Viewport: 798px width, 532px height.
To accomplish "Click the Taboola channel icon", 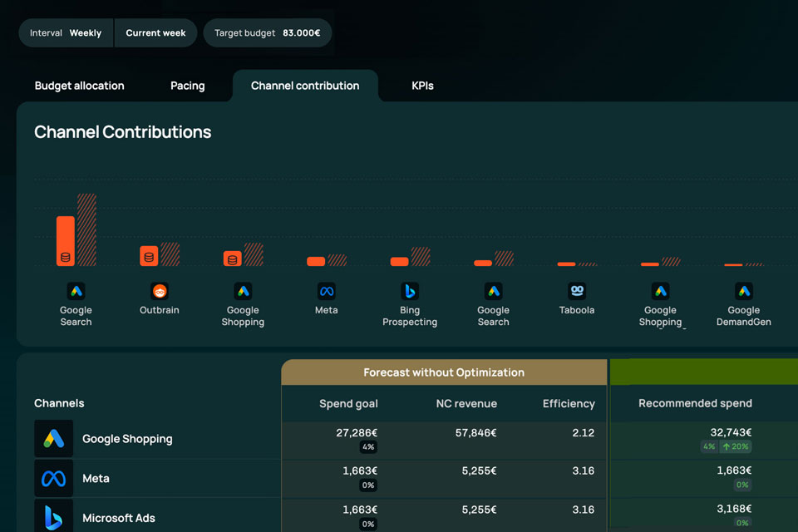I will 577,291.
